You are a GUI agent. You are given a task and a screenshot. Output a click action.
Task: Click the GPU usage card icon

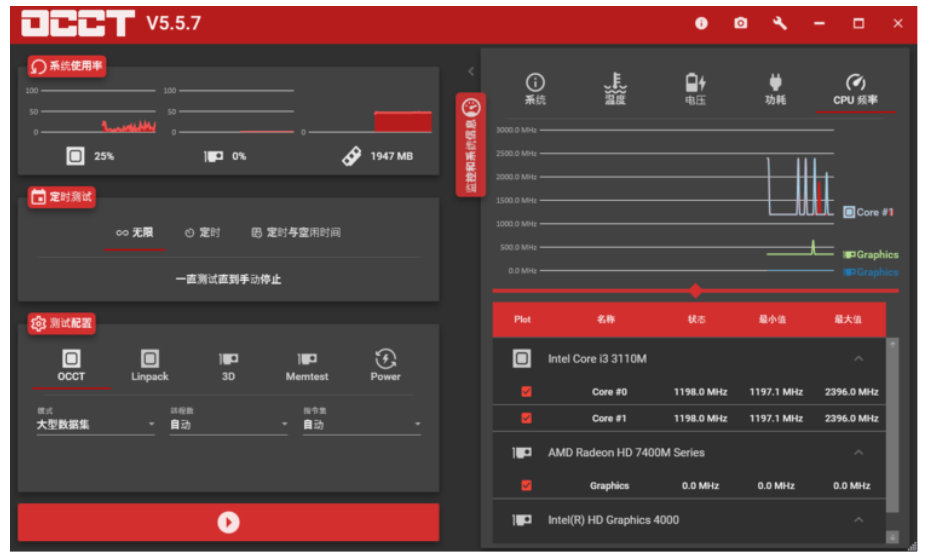click(x=213, y=156)
